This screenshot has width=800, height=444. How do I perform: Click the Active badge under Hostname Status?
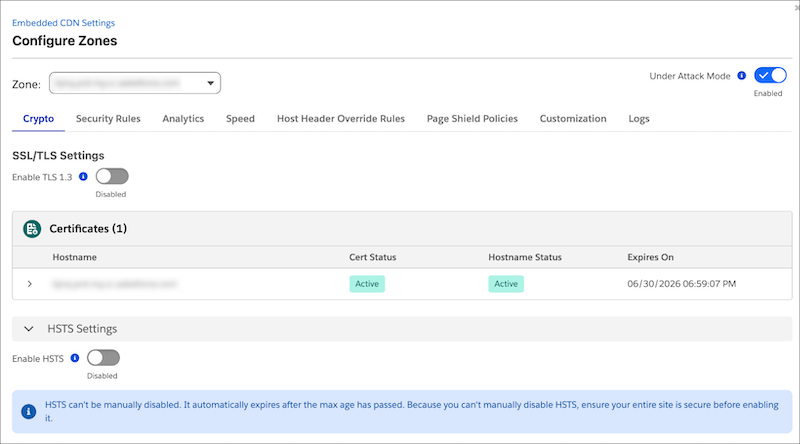point(506,284)
